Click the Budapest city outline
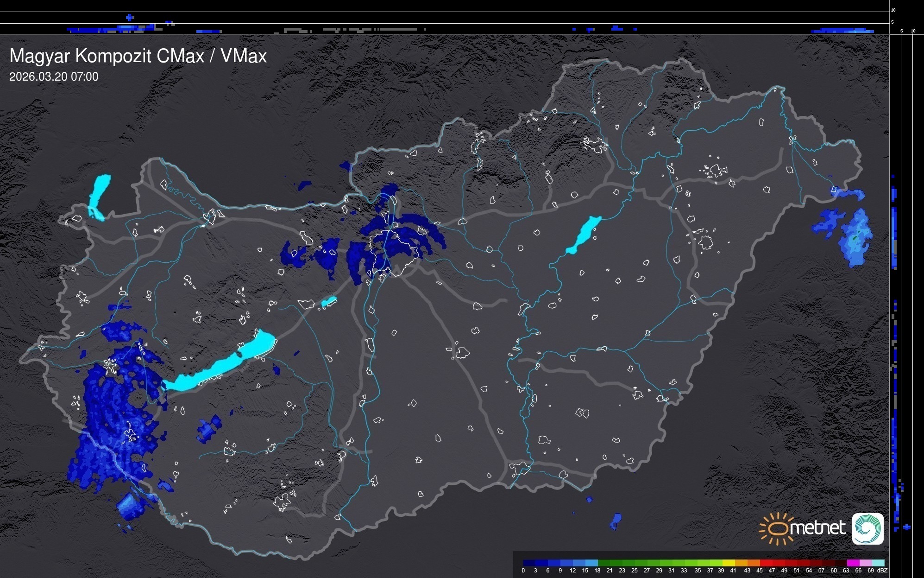924x578 pixels. point(394,253)
